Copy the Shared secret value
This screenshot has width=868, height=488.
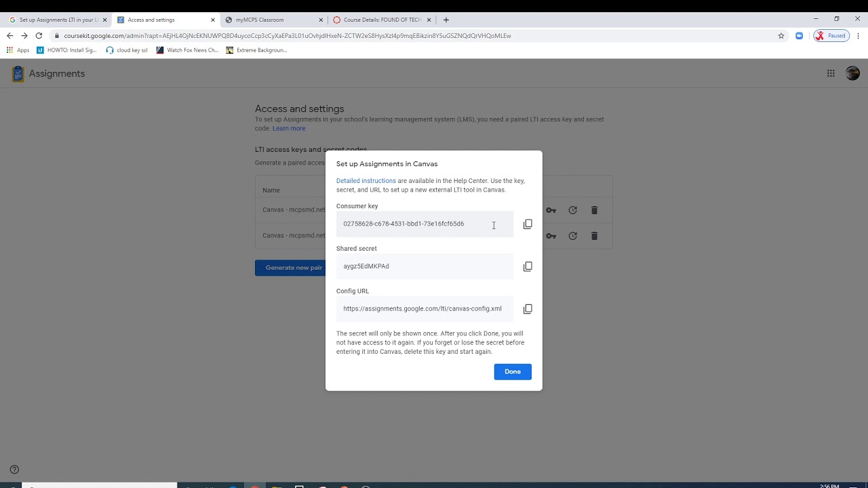tap(528, 266)
